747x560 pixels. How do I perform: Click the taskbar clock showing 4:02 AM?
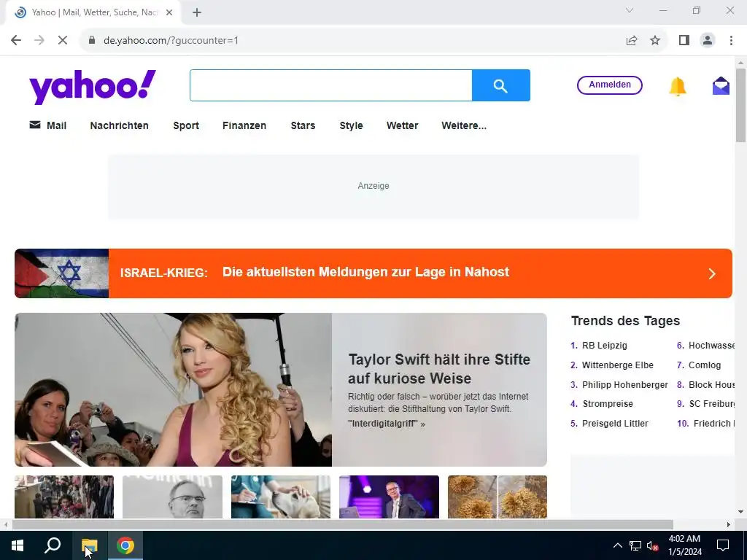tap(684, 545)
